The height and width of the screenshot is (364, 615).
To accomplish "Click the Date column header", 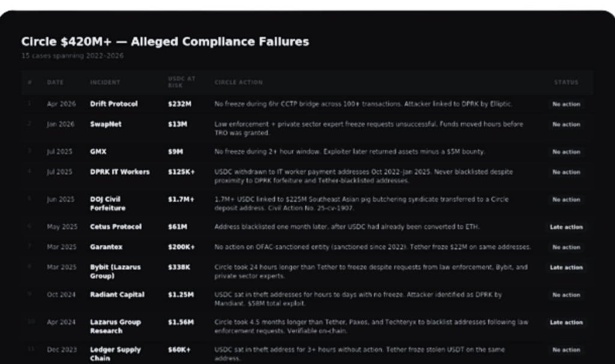I will click(55, 82).
